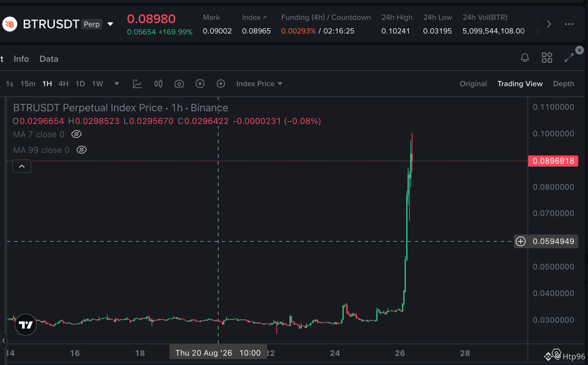Close the chart panel with X button
Image resolution: width=588 pixels, height=365 pixels.
tap(580, 50)
